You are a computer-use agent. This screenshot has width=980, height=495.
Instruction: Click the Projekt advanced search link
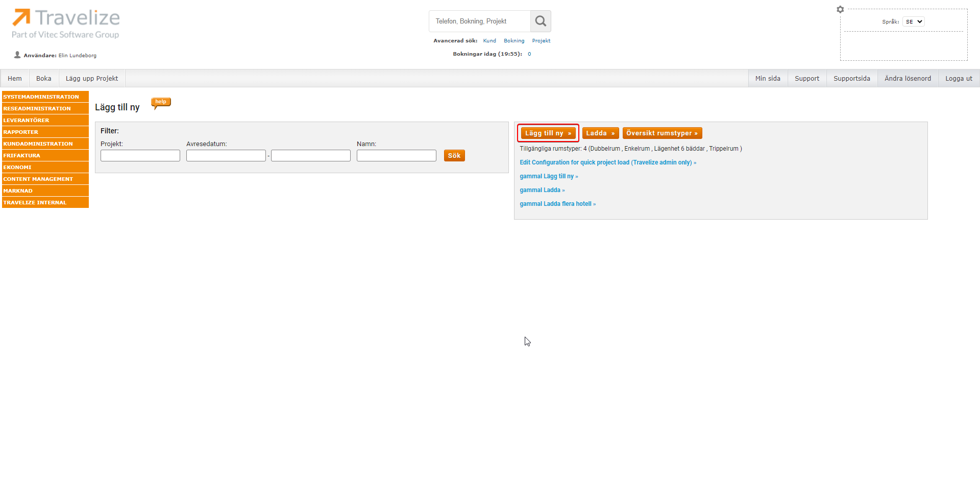pos(541,41)
